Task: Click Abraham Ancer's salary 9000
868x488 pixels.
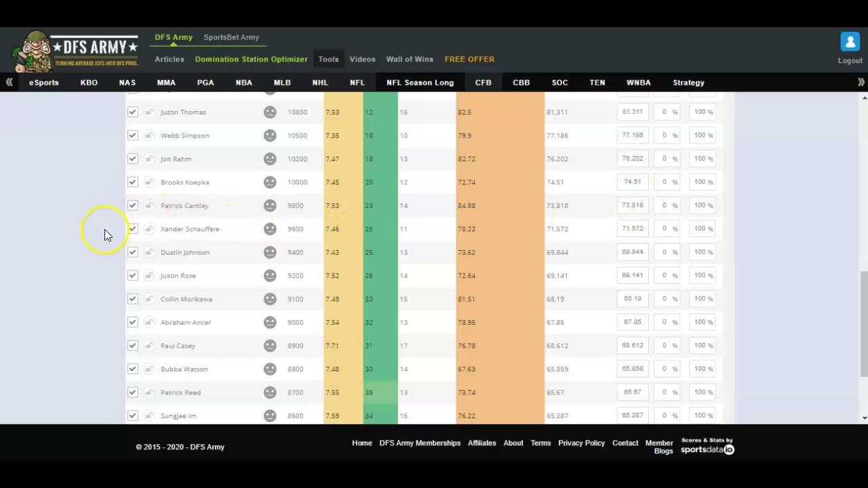Action: 296,323
